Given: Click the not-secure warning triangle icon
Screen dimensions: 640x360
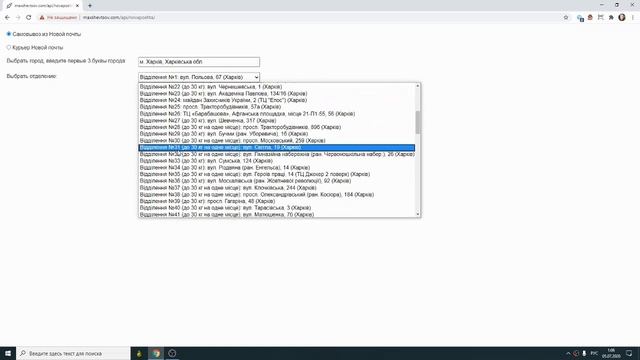Looking at the screenshot, I should [42, 18].
